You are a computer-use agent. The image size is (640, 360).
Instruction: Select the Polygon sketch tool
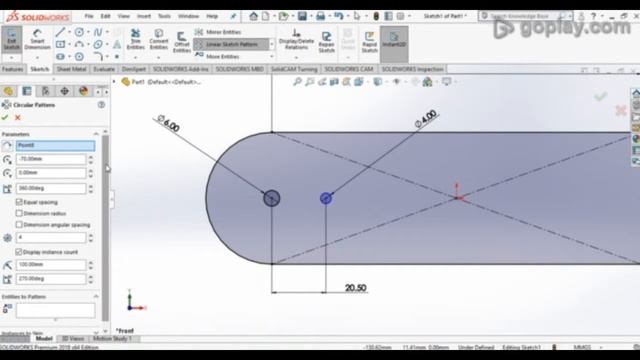point(79,56)
